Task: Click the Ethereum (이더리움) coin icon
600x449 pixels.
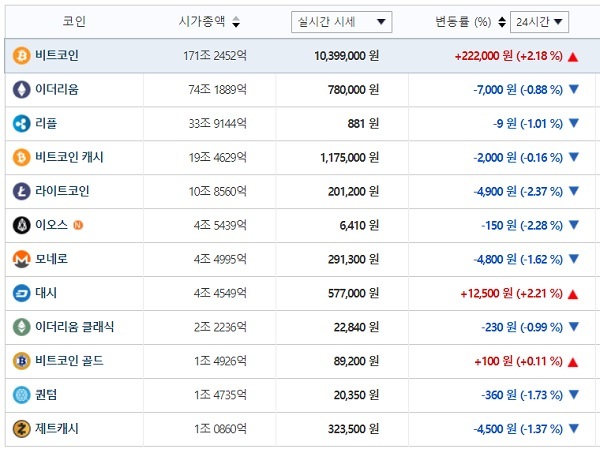Action: click(22, 90)
